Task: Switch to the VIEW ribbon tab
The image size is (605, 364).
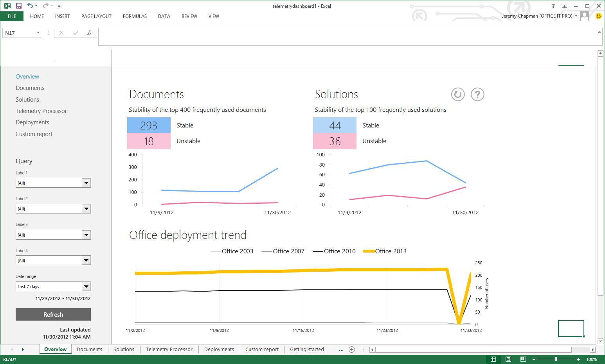Action: 214,16
